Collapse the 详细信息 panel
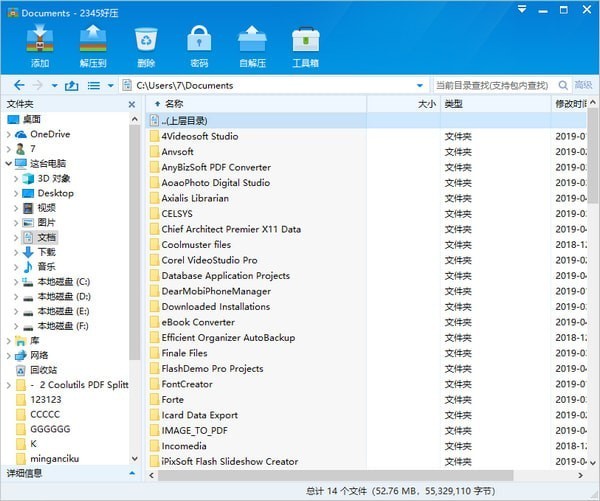Screen dimensions: 600x501 coord(132,473)
